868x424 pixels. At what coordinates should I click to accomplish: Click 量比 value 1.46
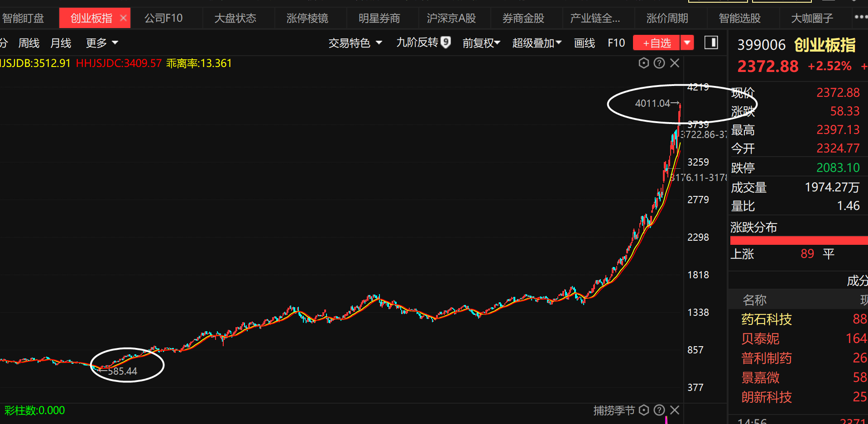[x=848, y=206]
